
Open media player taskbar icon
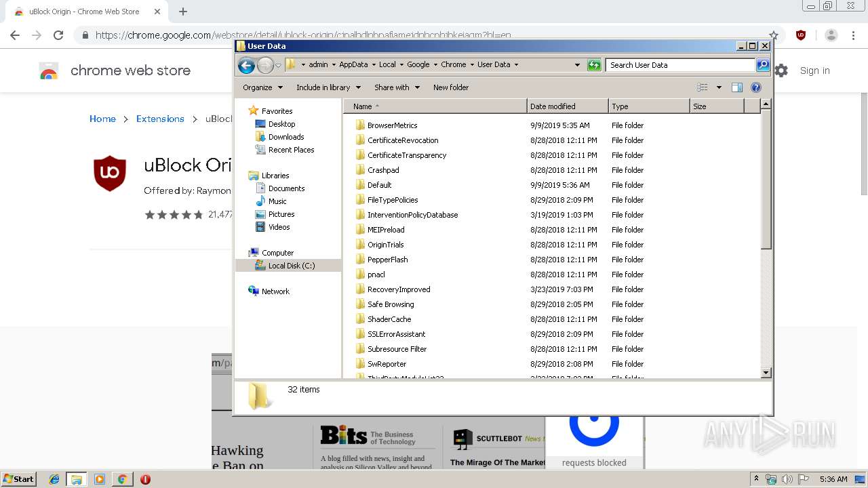pyautogui.click(x=100, y=479)
